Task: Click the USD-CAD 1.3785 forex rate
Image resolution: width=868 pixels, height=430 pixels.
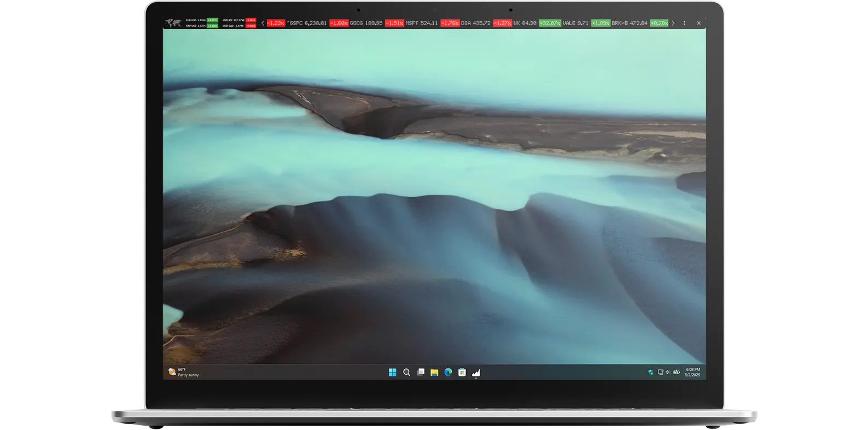Action: click(x=234, y=26)
